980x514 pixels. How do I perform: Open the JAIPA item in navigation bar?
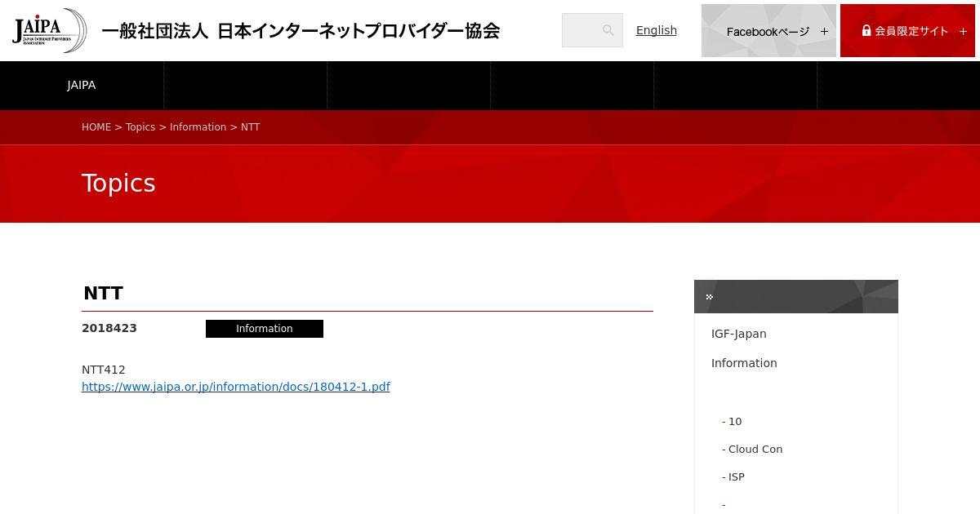pos(82,85)
